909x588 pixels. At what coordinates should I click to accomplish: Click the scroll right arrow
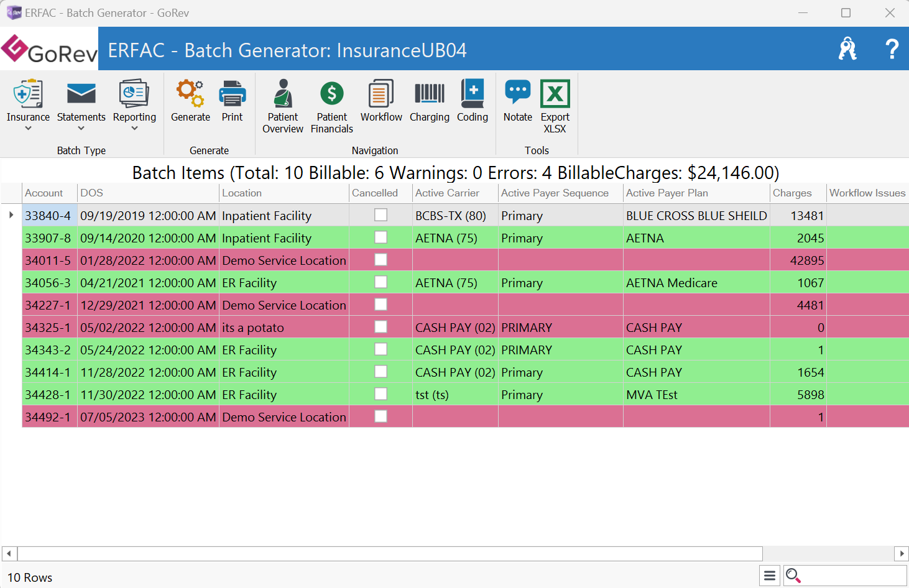coord(901,553)
